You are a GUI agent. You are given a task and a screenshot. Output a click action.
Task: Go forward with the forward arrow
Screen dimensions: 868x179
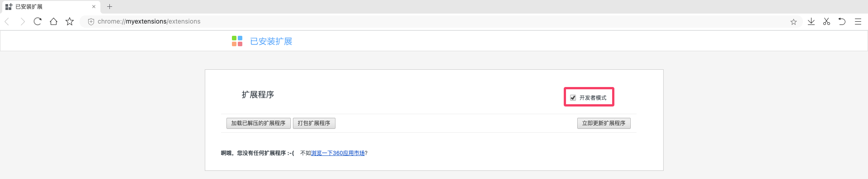23,22
